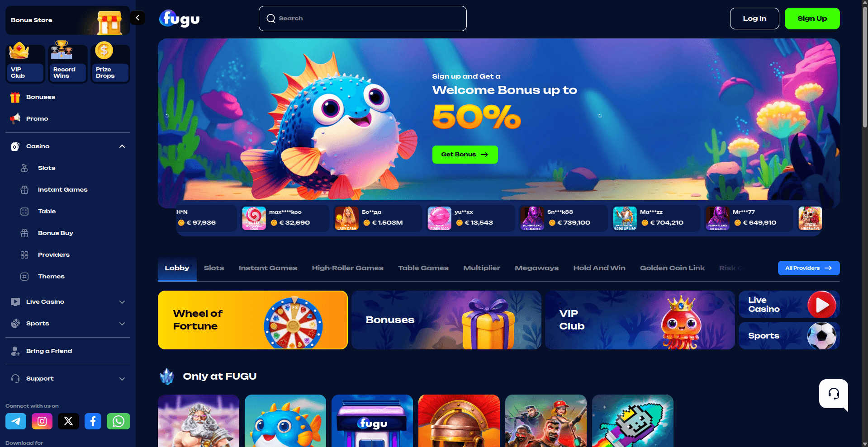868x447 pixels.
Task: Switch to the Instant Games tab
Action: point(268,268)
